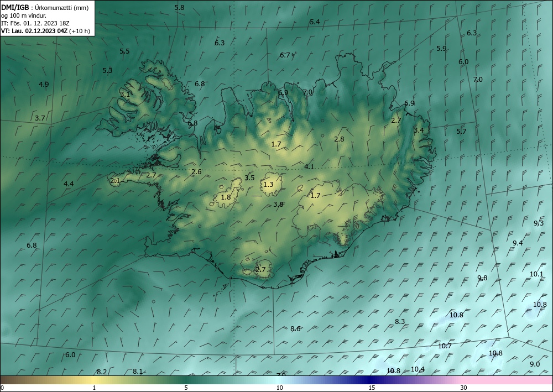Click the value 5.7 on the map
Viewport: 553px width, 392px height.
461,132
